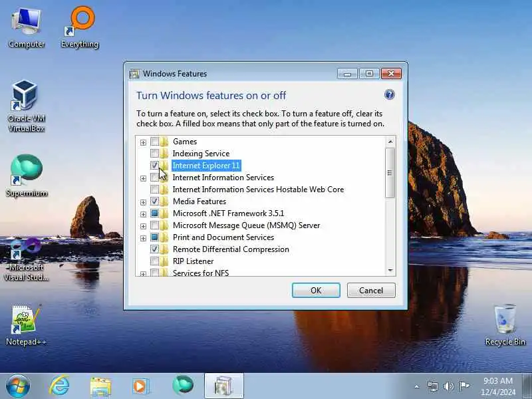The height and width of the screenshot is (399, 532).
Task: Click the Remote Differential Compression folder icon
Action: (164, 249)
